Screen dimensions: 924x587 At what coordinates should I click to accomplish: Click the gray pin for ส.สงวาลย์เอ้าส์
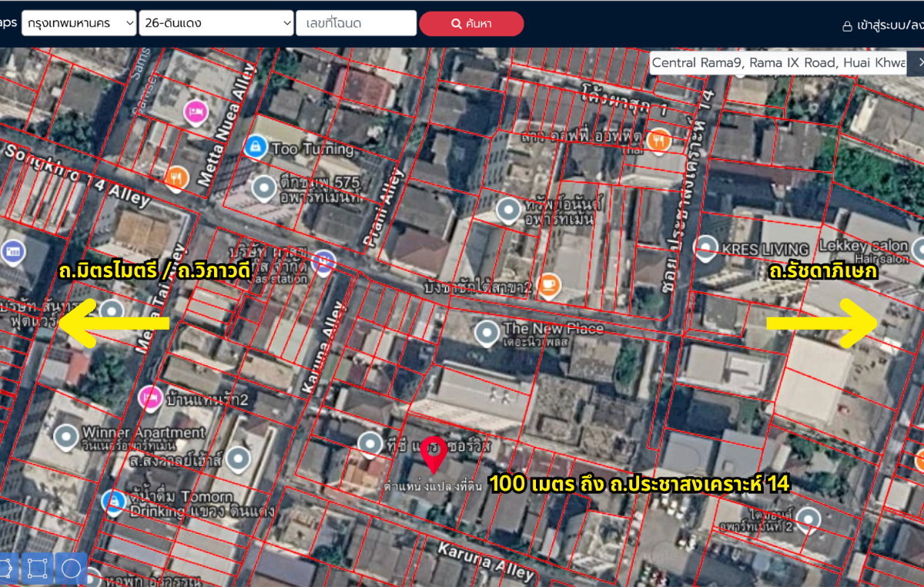pyautogui.click(x=238, y=460)
